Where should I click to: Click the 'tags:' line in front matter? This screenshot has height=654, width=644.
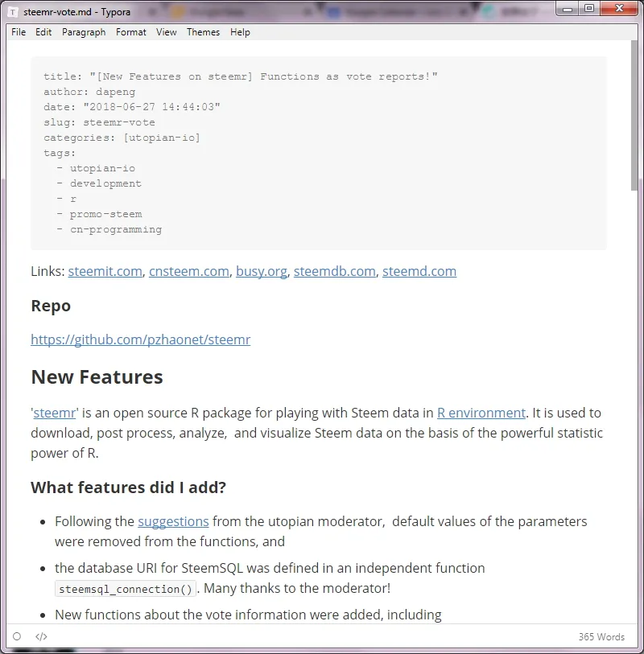pos(60,153)
